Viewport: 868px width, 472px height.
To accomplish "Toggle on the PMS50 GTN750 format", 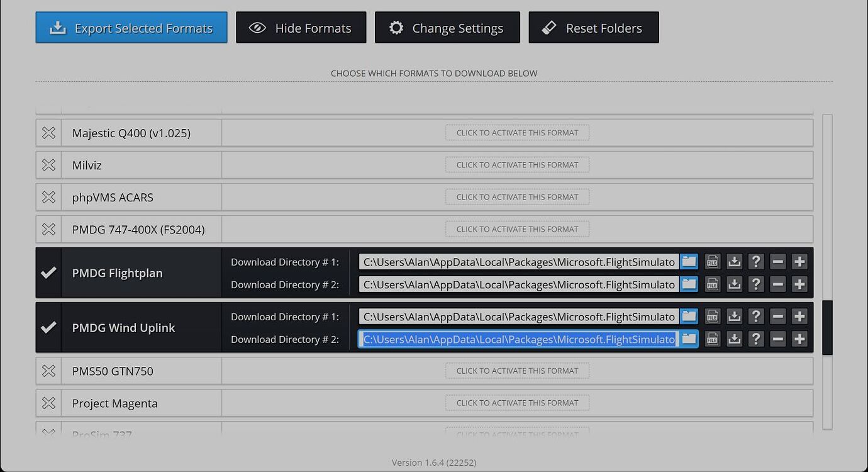I will pos(48,371).
